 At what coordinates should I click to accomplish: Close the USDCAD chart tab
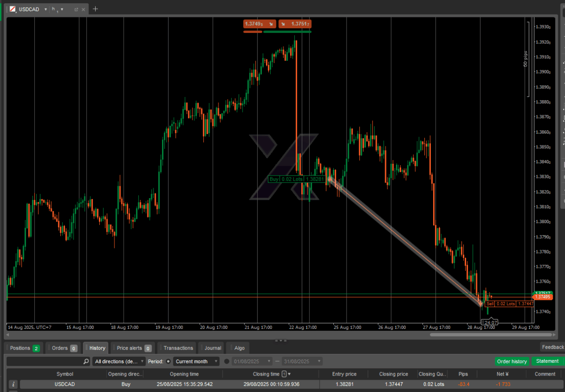[x=83, y=9]
